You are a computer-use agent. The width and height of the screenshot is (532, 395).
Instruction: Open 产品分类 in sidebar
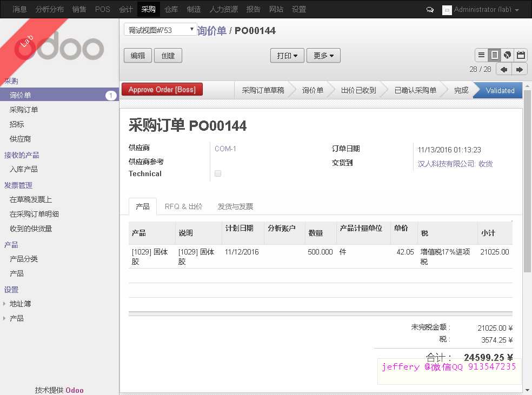pos(24,259)
